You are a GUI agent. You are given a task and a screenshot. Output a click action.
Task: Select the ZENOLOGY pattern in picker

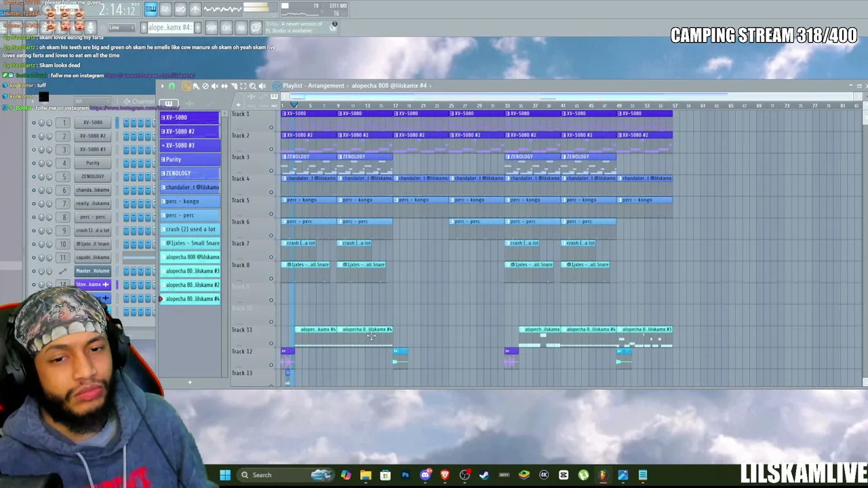[190, 174]
